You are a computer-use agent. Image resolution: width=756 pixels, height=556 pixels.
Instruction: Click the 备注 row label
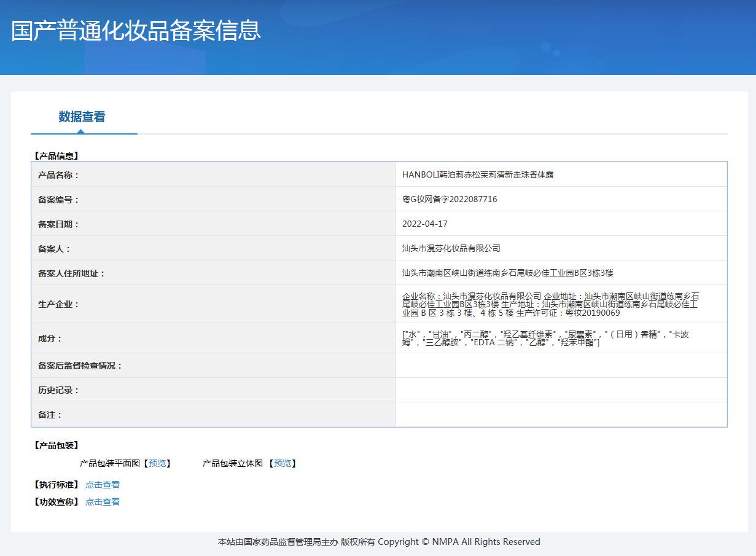pos(50,415)
